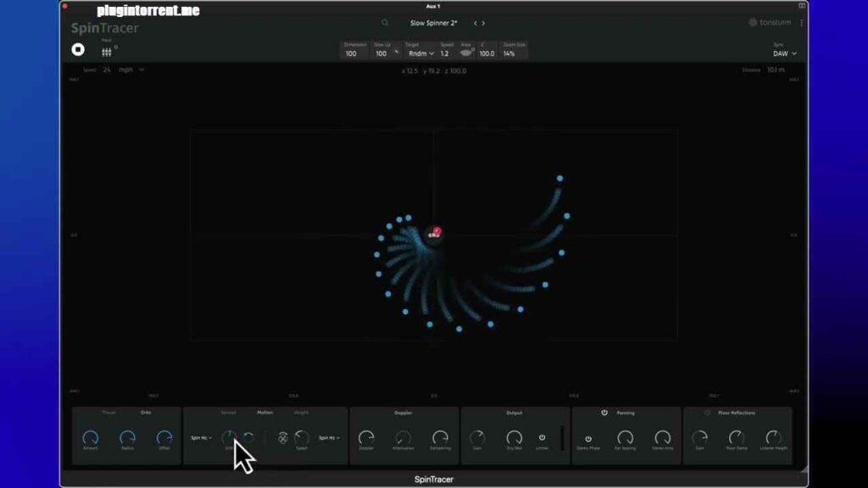Toggle the Limiter power button
Screen dimensions: 868x488
(542, 438)
